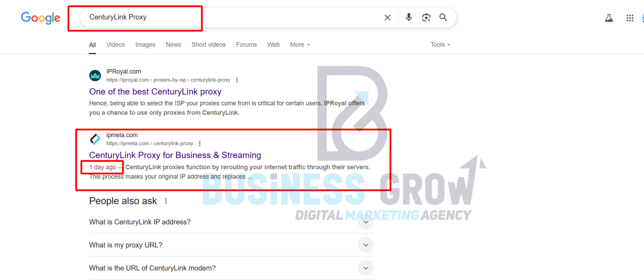Click the Google logo
Screen dimensions: 644x280
(41, 18)
